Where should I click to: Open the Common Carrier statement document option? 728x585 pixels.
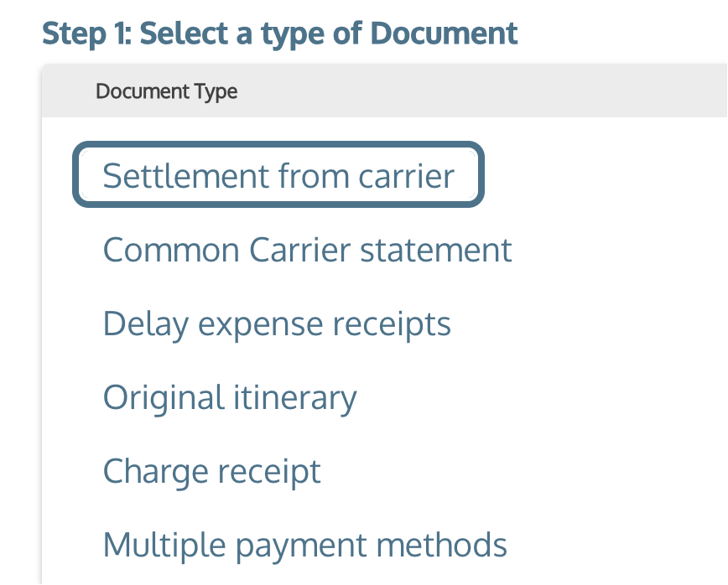pos(307,250)
